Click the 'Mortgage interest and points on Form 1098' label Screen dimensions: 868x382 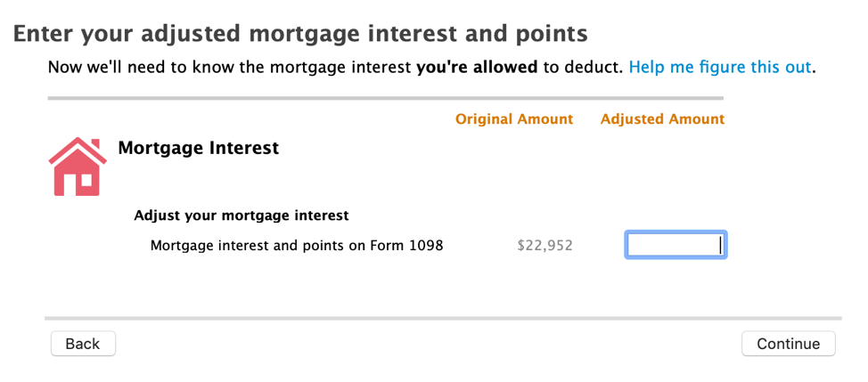pos(297,246)
